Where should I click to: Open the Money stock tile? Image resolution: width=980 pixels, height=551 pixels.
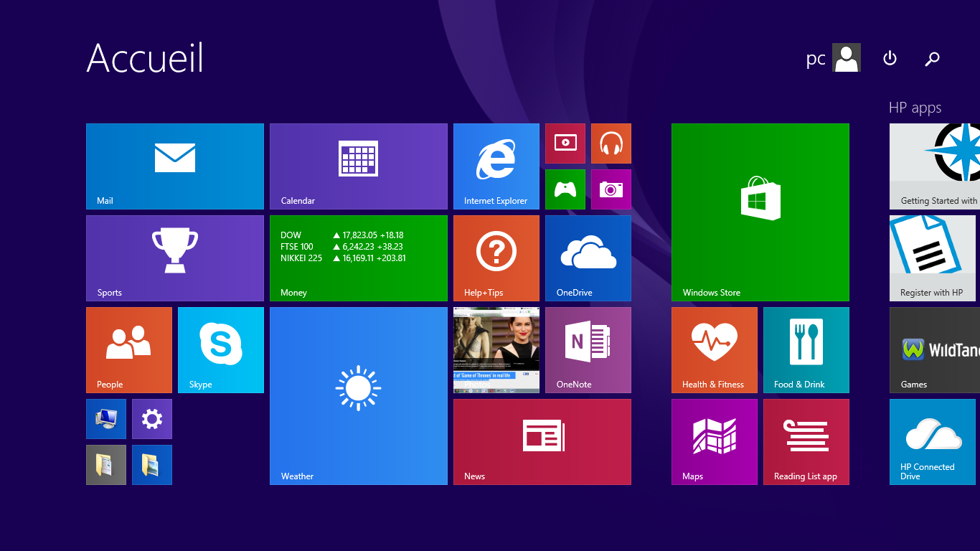[359, 258]
